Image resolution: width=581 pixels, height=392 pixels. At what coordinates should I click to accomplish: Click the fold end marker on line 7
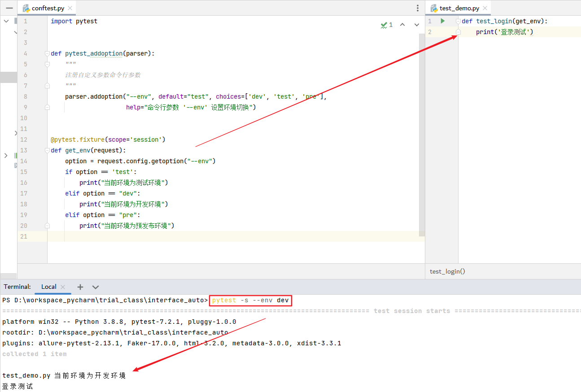pos(47,86)
